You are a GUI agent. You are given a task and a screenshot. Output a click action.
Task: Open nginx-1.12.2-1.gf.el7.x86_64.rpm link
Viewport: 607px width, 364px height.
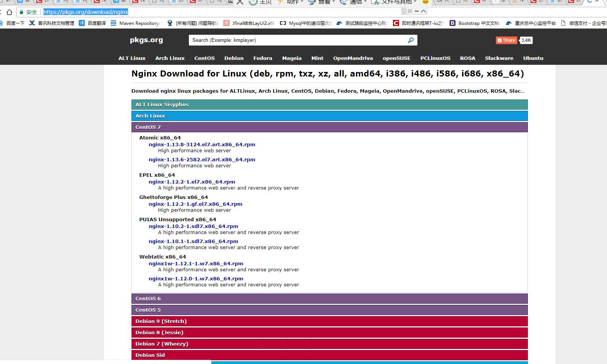point(196,204)
